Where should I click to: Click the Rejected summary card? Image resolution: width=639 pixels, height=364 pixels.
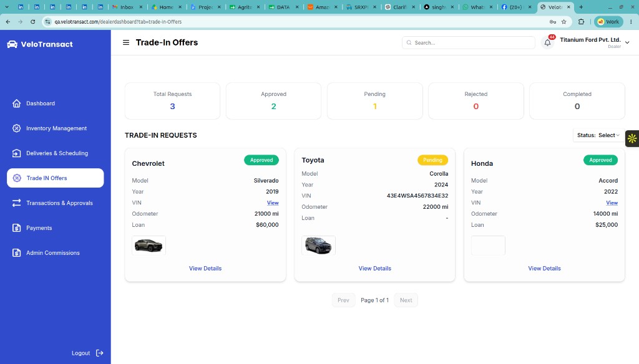click(x=476, y=101)
